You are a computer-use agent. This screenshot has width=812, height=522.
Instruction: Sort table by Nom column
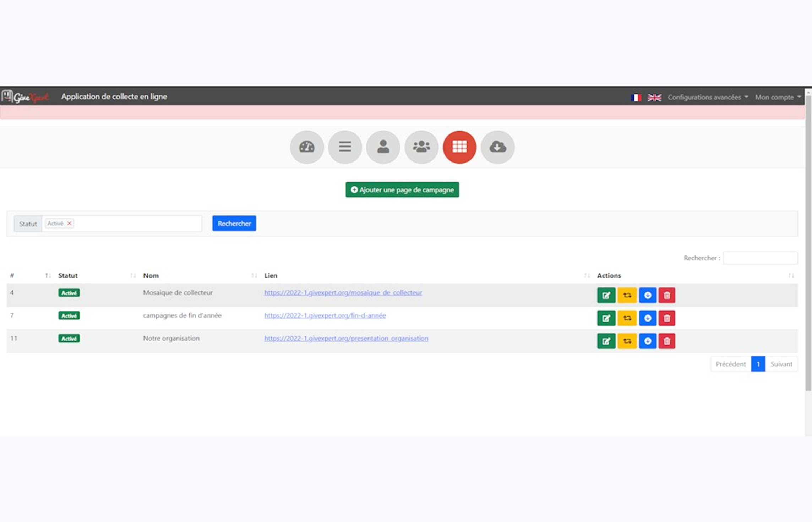pos(151,275)
